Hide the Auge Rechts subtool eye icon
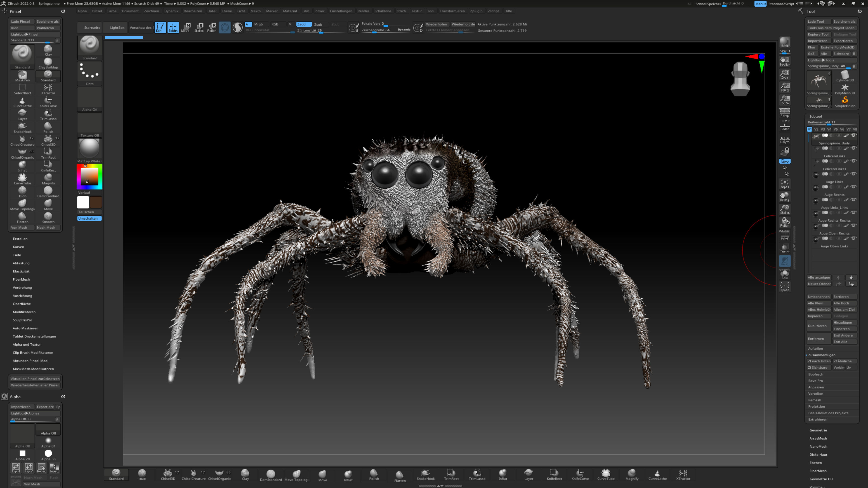Viewport: 868px width, 488px height. click(853, 187)
